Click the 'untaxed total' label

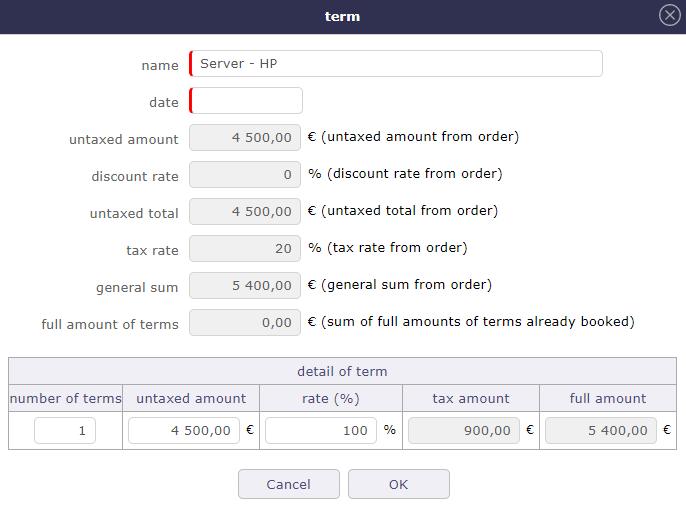pyautogui.click(x=134, y=213)
